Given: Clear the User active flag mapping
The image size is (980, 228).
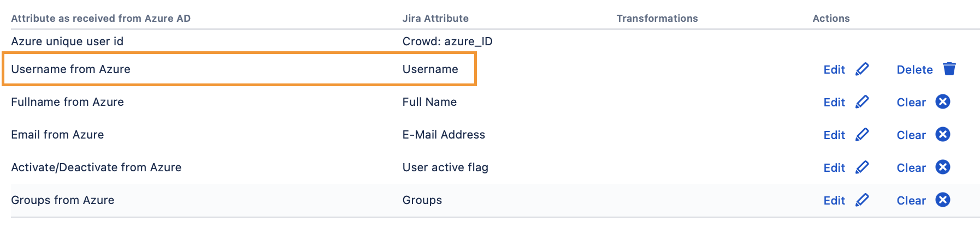Looking at the screenshot, I should pyautogui.click(x=911, y=168).
